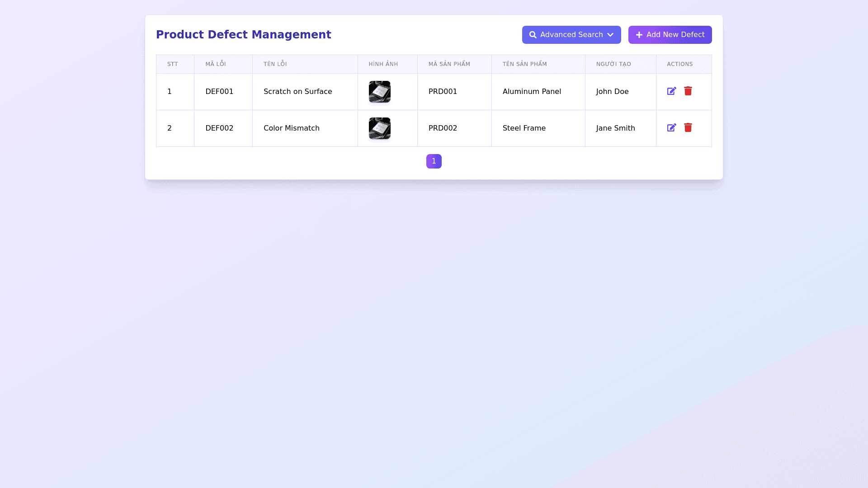The height and width of the screenshot is (488, 868).
Task: Open Color Mismatch image thumbnail
Action: [x=379, y=128]
